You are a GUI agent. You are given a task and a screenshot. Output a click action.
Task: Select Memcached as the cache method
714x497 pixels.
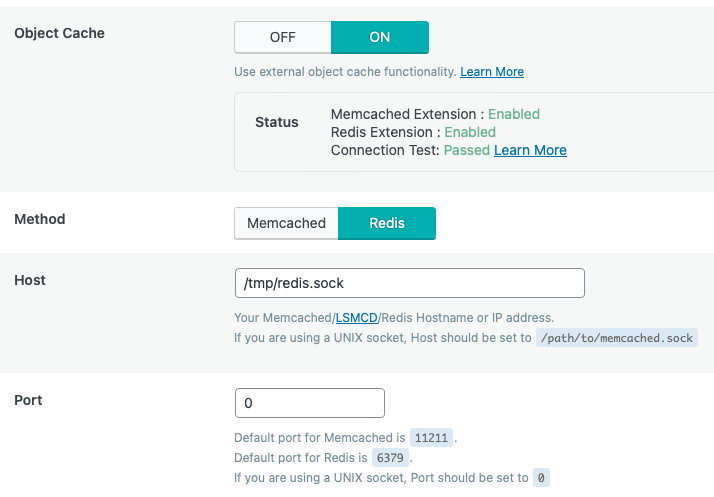(286, 223)
